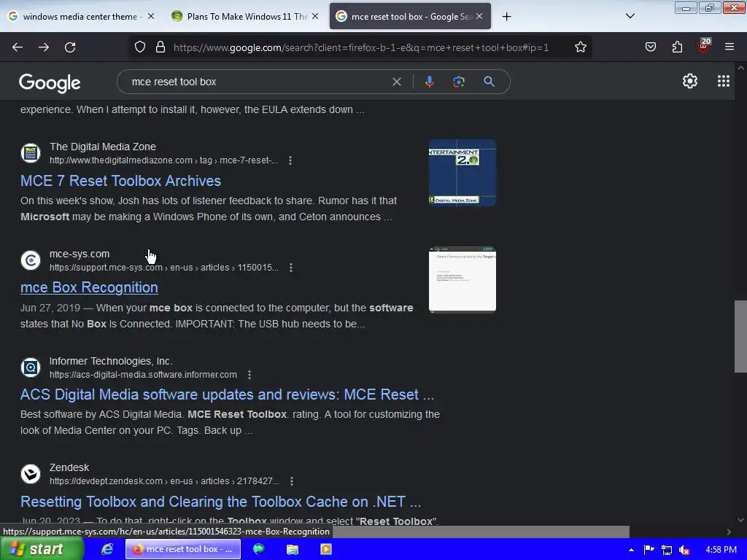Bookmark this page with star
This screenshot has height=560, width=747.
pyautogui.click(x=580, y=47)
